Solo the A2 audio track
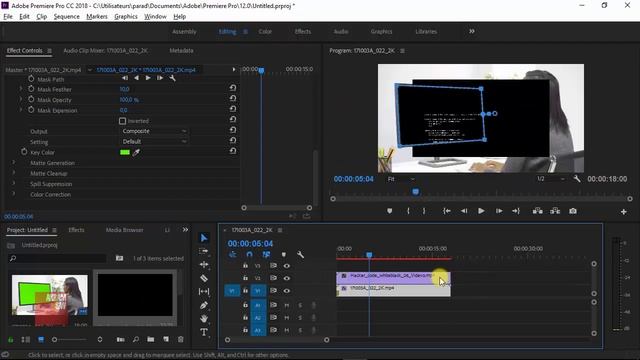640x360 pixels. click(300, 318)
